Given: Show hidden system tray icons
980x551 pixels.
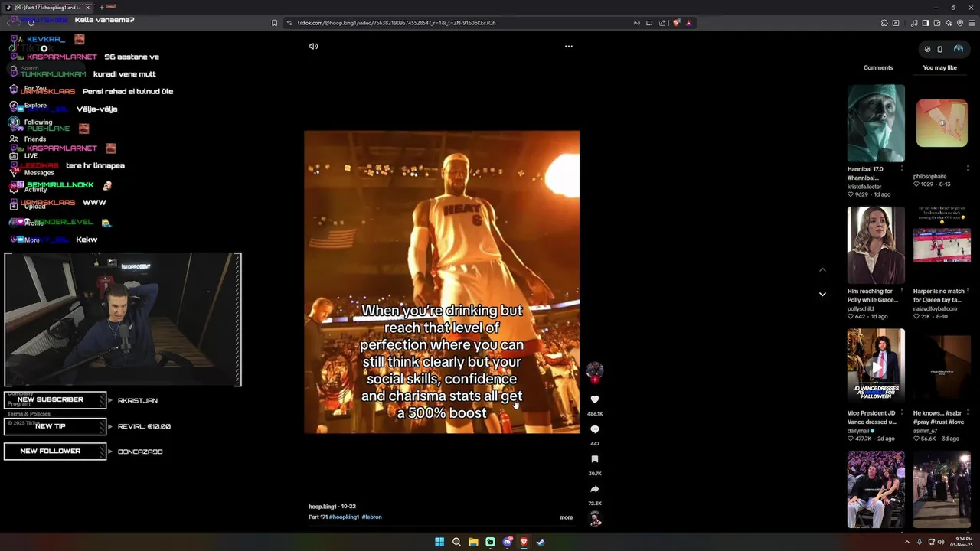Looking at the screenshot, I should point(907,542).
